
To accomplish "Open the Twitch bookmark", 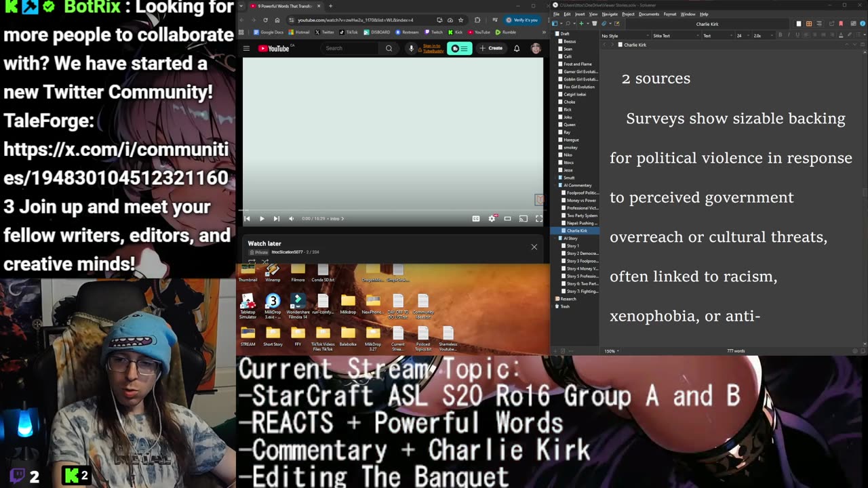I will tap(433, 32).
